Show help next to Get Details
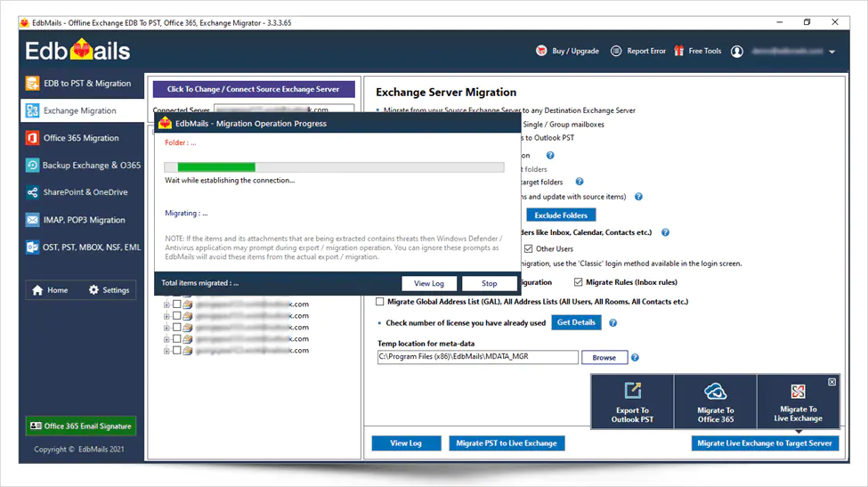 click(x=612, y=322)
